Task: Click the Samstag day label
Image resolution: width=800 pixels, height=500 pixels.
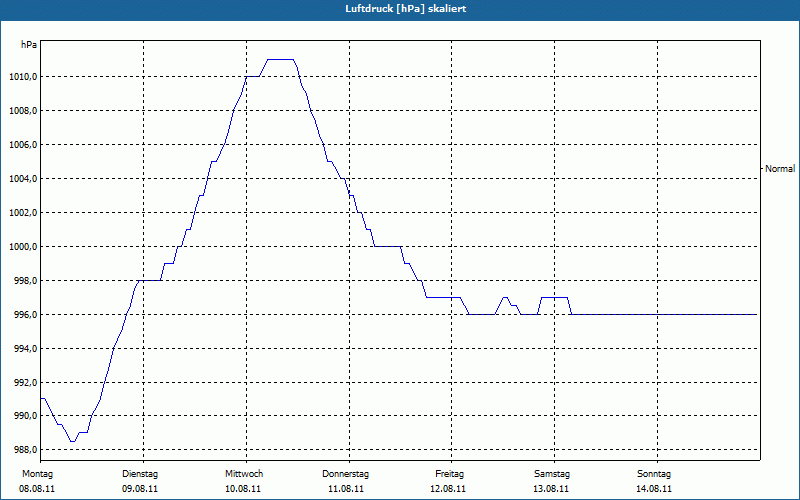Action: pos(552,474)
